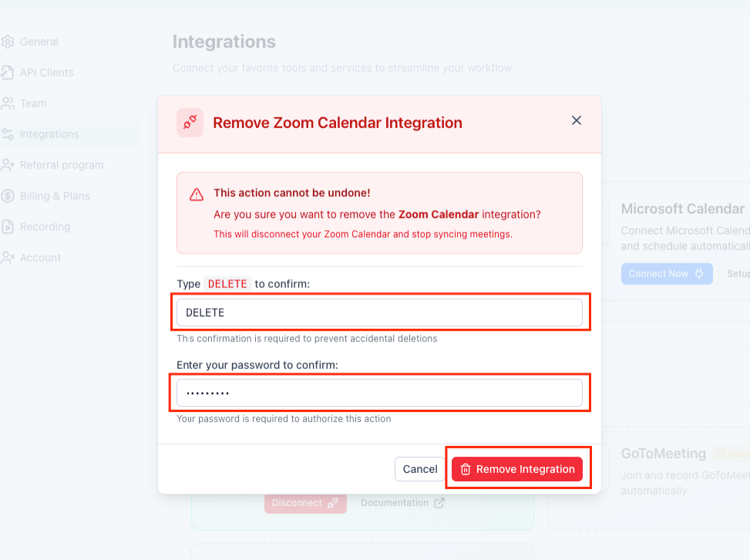This screenshot has height=560, width=750.
Task: Select the General settings gear icon
Action: [9, 42]
